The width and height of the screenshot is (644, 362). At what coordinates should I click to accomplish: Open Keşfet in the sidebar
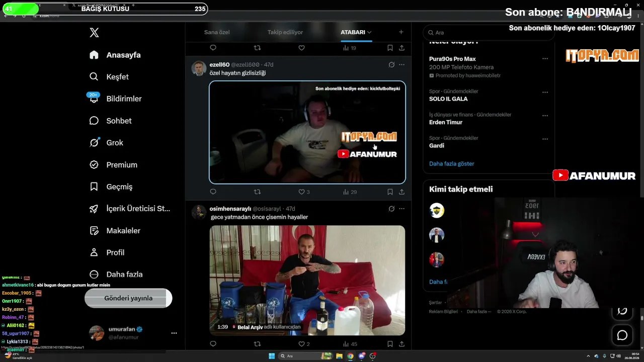[x=109, y=77]
